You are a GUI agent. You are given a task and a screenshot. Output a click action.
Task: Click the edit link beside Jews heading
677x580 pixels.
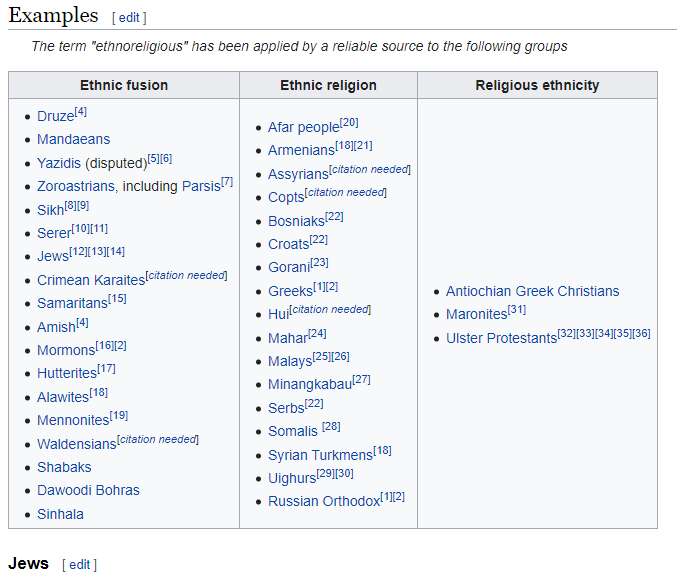tap(79, 565)
